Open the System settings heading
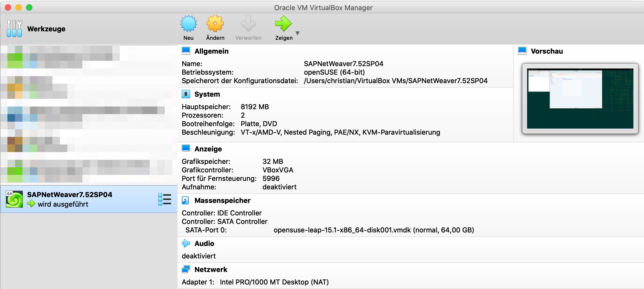The width and height of the screenshot is (644, 289). (x=207, y=94)
